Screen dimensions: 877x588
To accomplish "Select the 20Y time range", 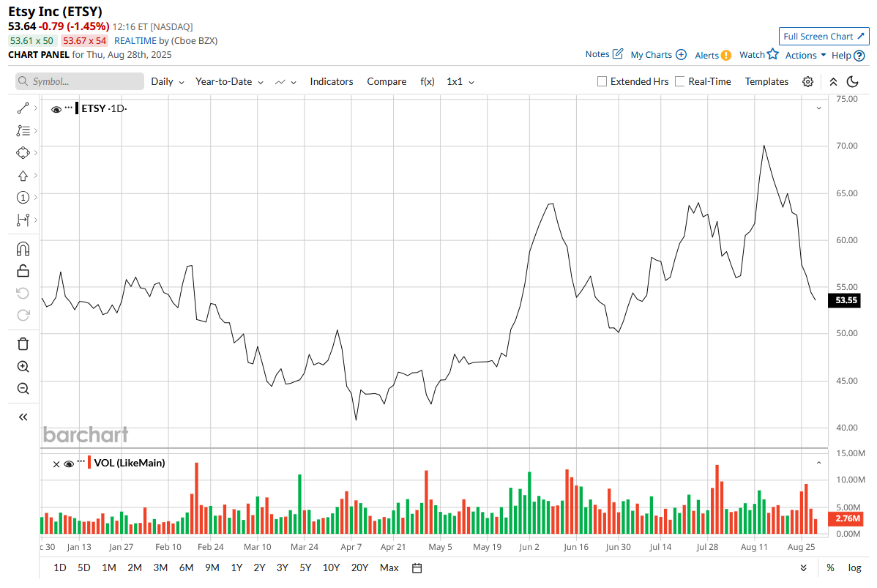I will click(359, 567).
